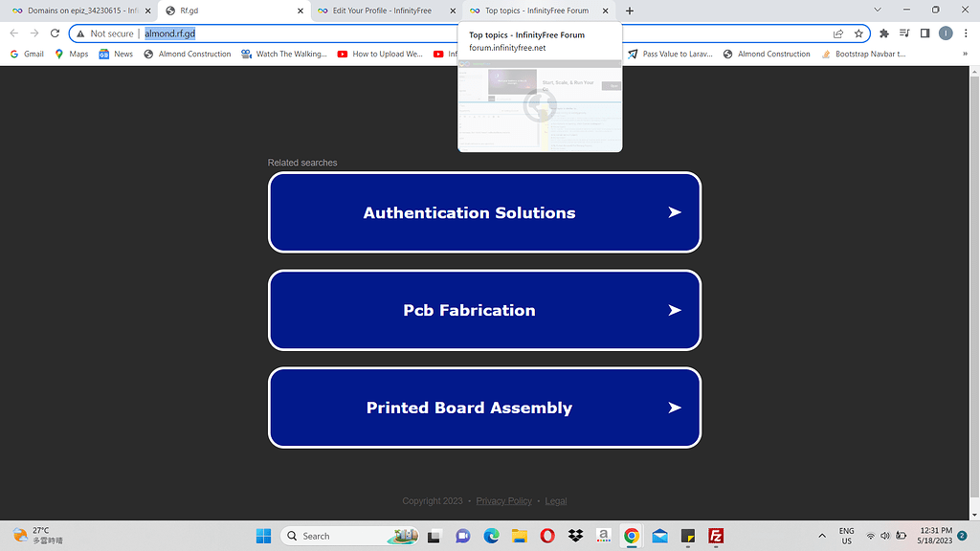This screenshot has width=980, height=551.
Task: Launch Opera browser from taskbar
Action: pos(547,536)
